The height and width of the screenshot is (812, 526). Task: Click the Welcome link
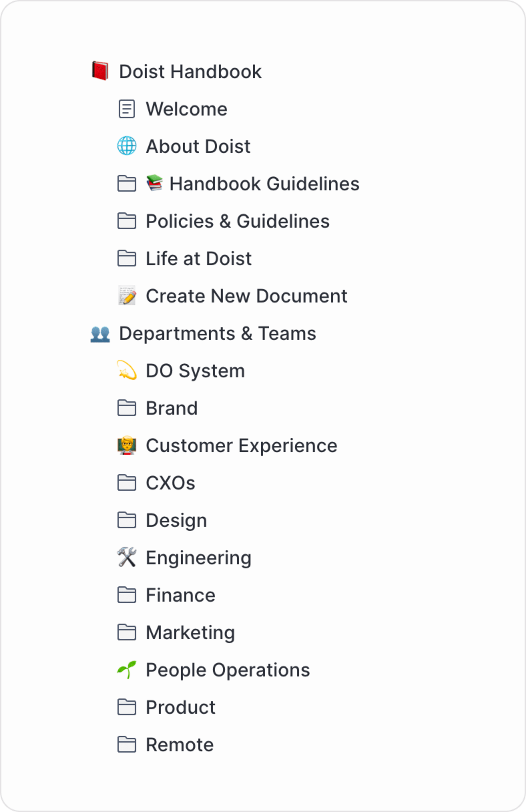click(x=187, y=109)
